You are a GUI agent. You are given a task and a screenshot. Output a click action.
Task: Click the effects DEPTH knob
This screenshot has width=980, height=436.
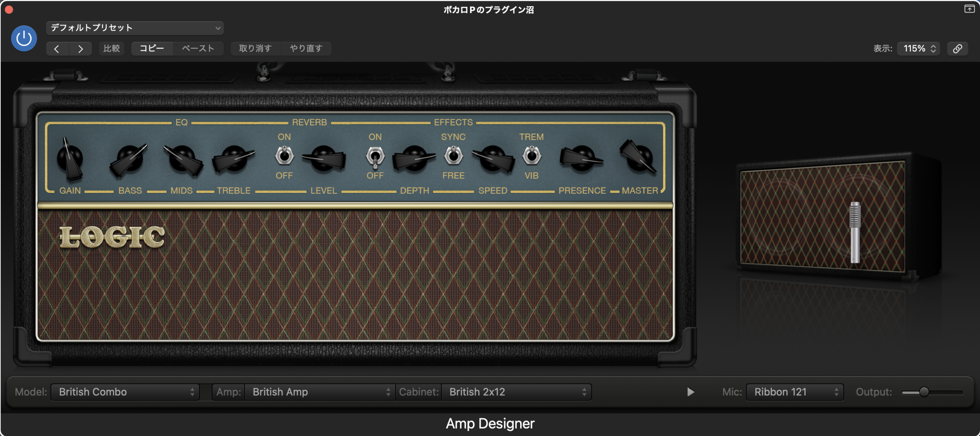(x=414, y=159)
